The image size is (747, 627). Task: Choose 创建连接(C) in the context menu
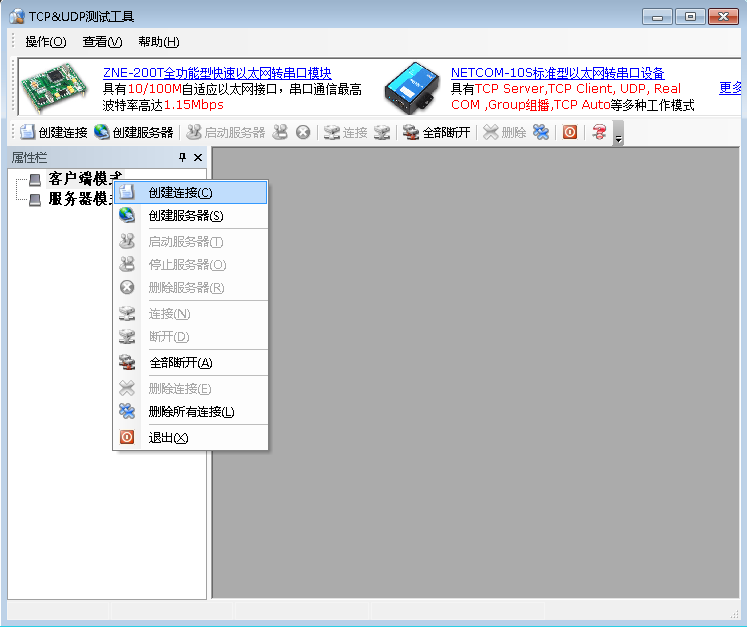pyautogui.click(x=191, y=192)
